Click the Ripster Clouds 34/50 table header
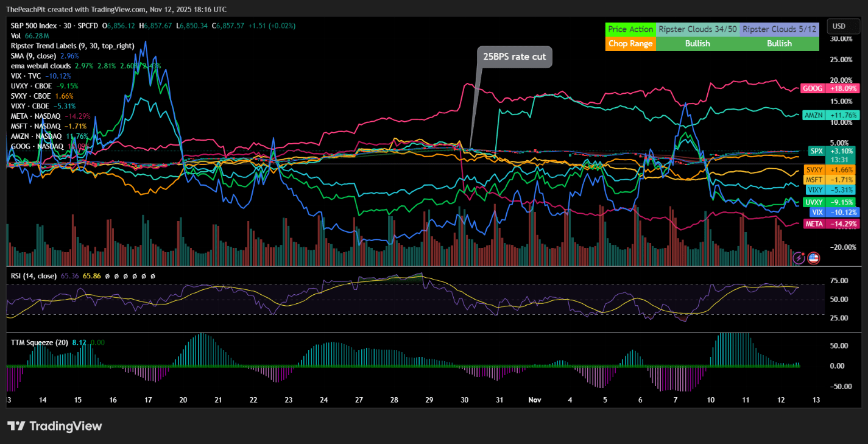 (697, 29)
